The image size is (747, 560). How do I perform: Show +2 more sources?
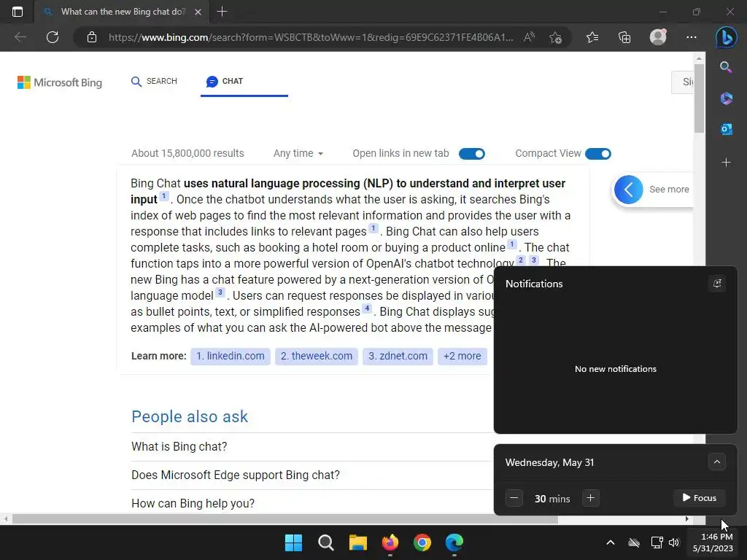[462, 356]
